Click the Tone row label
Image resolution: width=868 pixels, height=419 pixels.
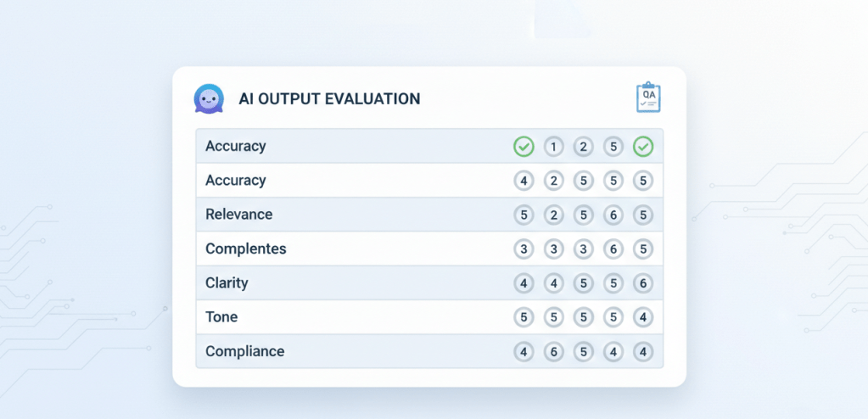tap(221, 317)
